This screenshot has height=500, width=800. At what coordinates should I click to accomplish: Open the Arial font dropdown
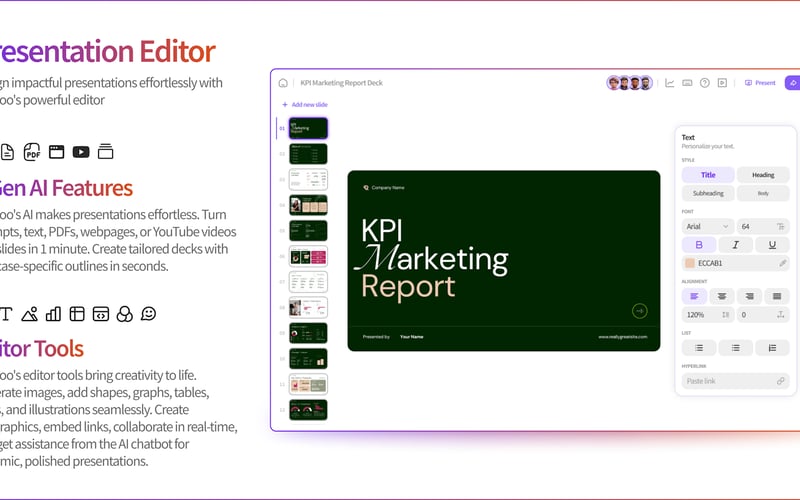tap(708, 227)
